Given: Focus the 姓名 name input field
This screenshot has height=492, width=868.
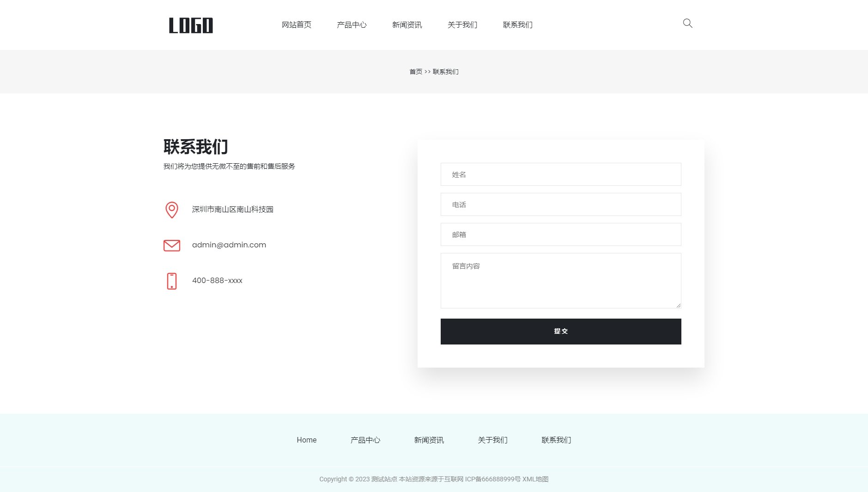Looking at the screenshot, I should point(561,174).
